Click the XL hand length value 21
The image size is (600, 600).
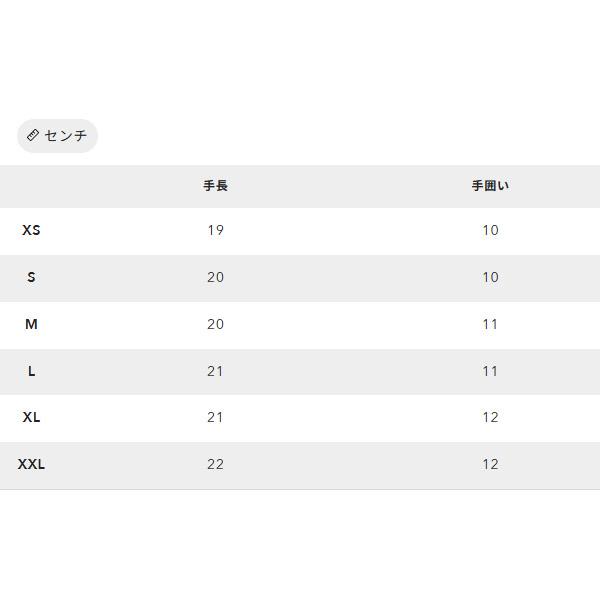point(215,417)
